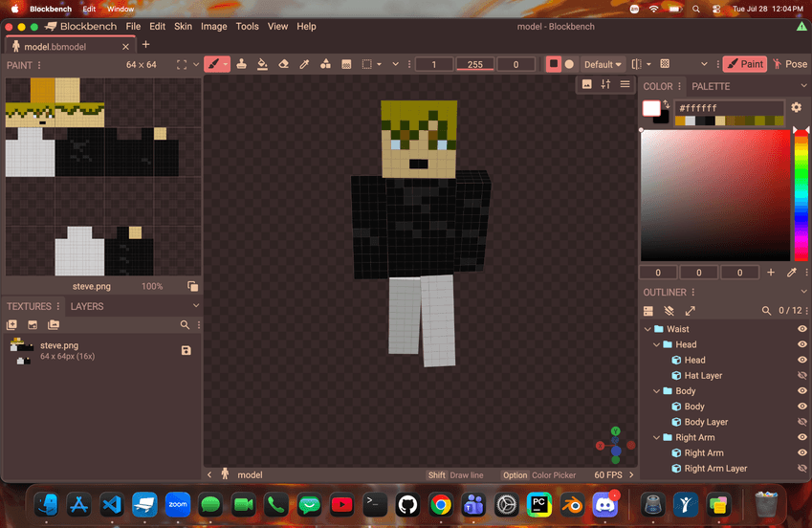812x528 pixels.
Task: Open the color panel gear settings
Action: 797,107
